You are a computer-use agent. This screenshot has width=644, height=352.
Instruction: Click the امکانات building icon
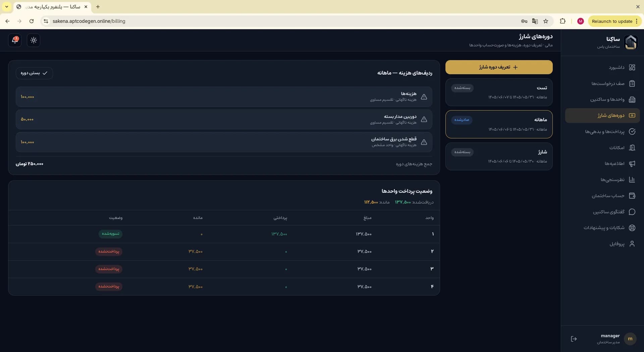pyautogui.click(x=632, y=148)
